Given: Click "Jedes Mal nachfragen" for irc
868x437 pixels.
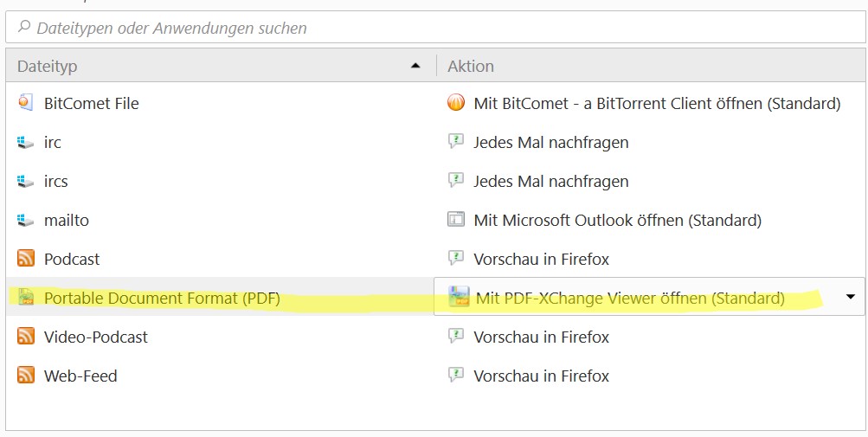Looking at the screenshot, I should pyautogui.click(x=550, y=142).
